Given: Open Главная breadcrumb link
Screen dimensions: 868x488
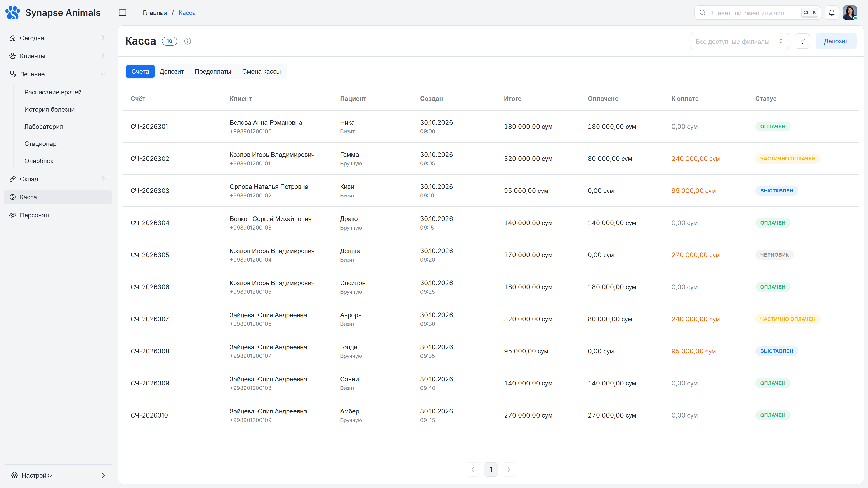Looking at the screenshot, I should (x=155, y=13).
